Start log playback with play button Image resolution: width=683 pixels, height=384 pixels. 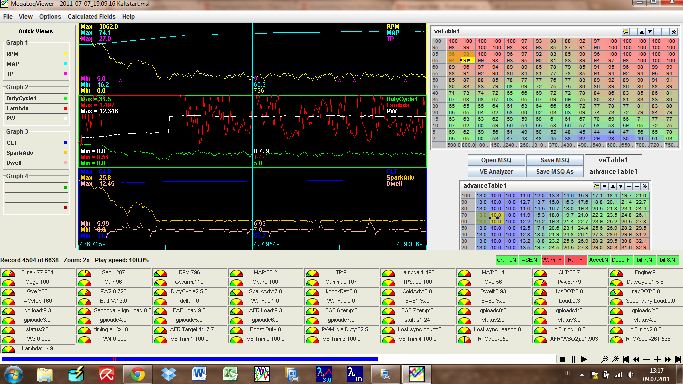pos(584,359)
